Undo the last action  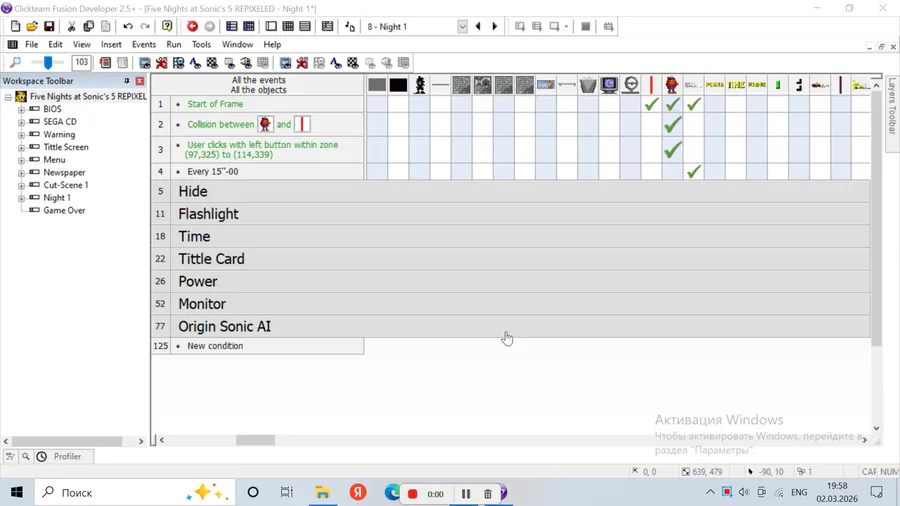click(128, 26)
